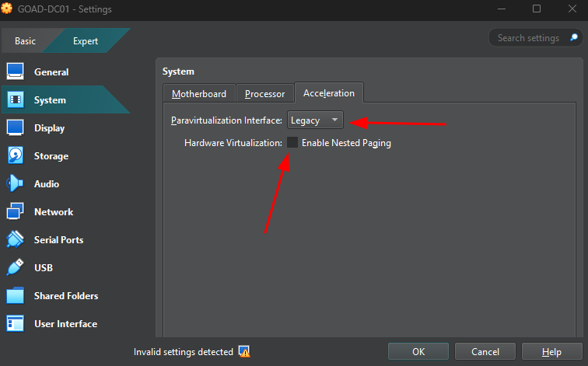Click the VirtualBox gear icon in title bar
Image resolution: width=588 pixels, height=366 pixels.
point(6,9)
